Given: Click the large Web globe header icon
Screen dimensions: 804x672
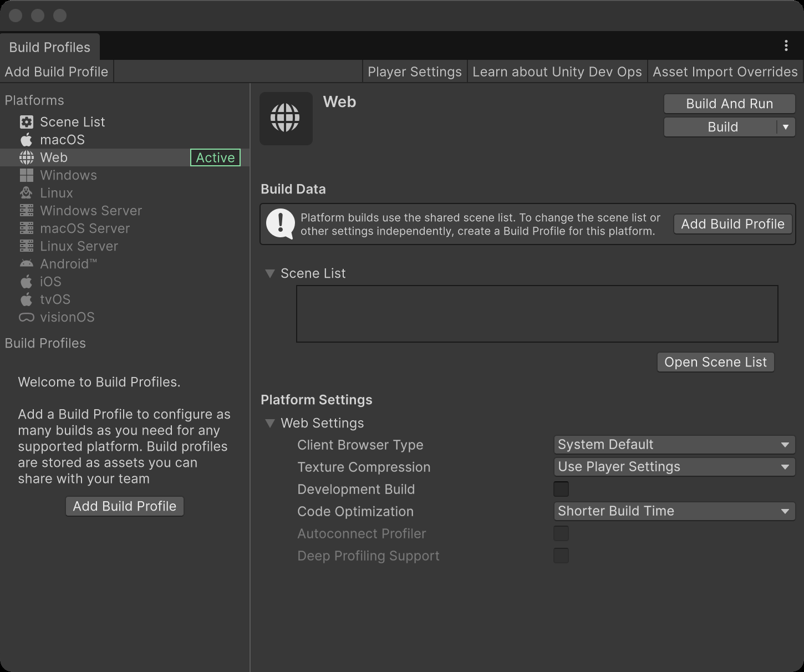Looking at the screenshot, I should tap(286, 118).
